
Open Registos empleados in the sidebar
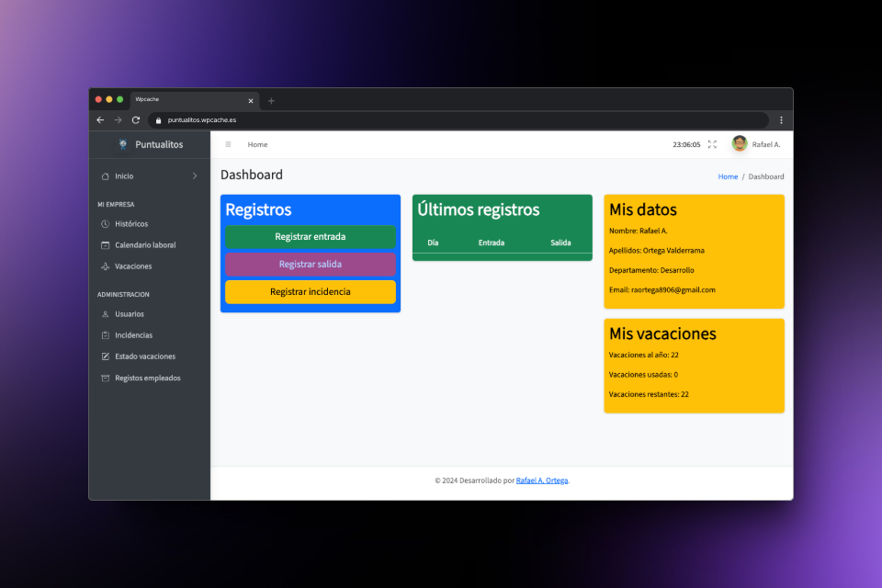pyautogui.click(x=150, y=379)
